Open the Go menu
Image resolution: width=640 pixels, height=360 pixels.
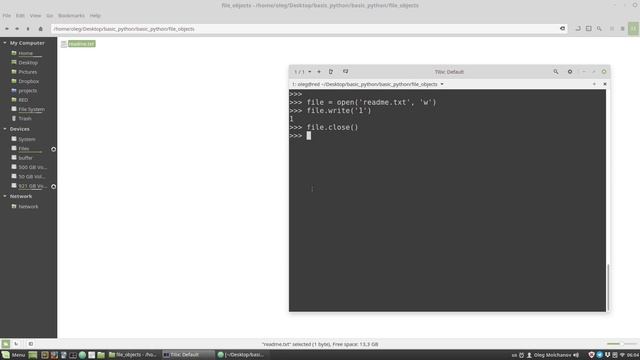(49, 16)
